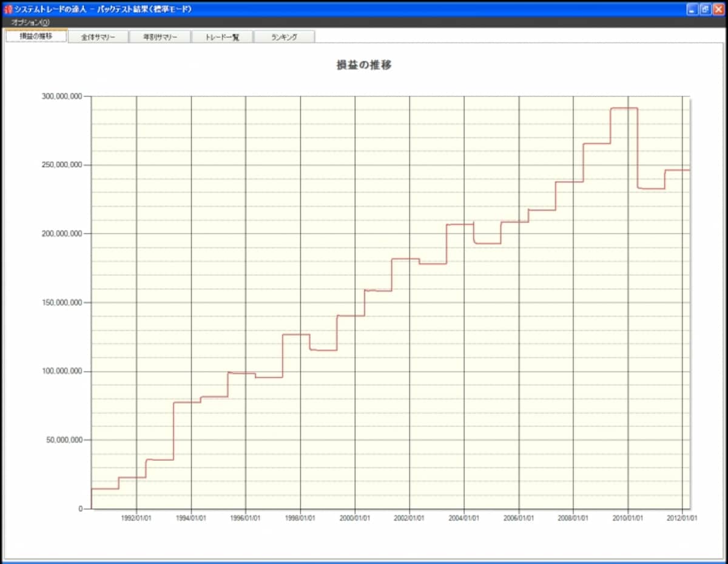Minimize the backtest results window
The width and height of the screenshot is (728, 564).
coord(692,9)
